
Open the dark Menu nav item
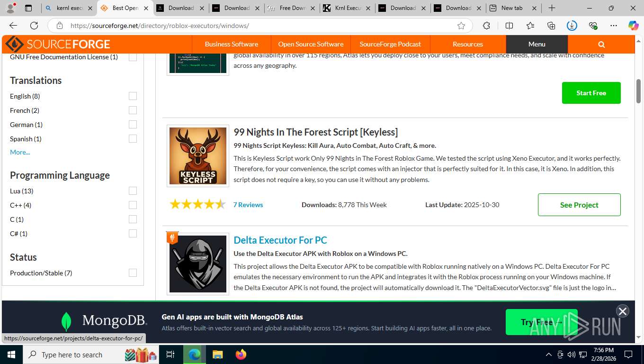(537, 44)
